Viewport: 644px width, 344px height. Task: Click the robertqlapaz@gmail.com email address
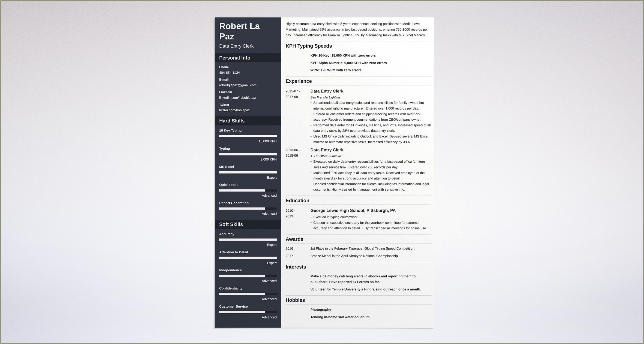(x=238, y=85)
